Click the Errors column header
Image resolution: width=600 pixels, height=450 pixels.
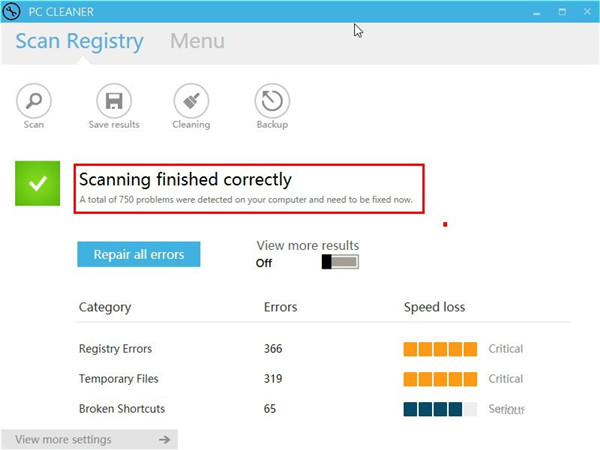(280, 307)
